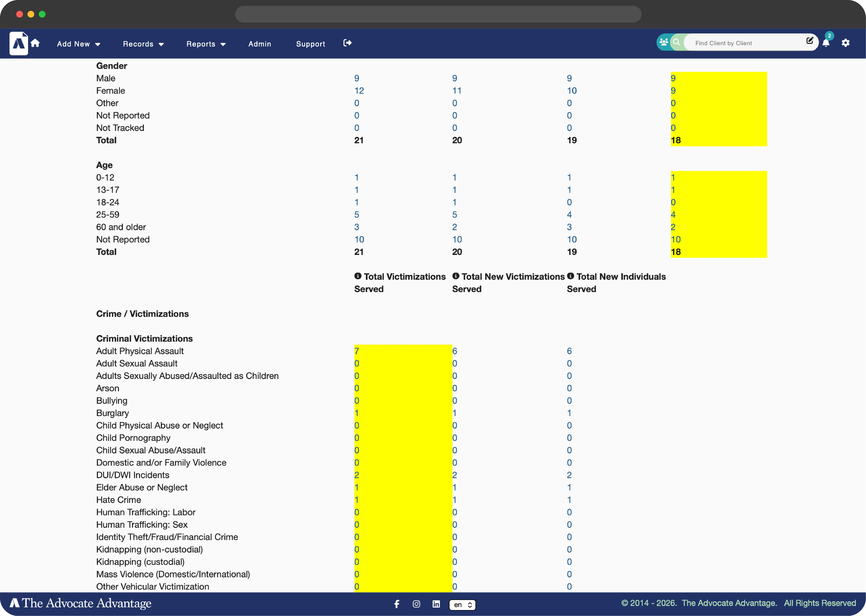Image resolution: width=866 pixels, height=616 pixels.
Task: Click the macOS green fullscreen window button
Action: tap(42, 14)
